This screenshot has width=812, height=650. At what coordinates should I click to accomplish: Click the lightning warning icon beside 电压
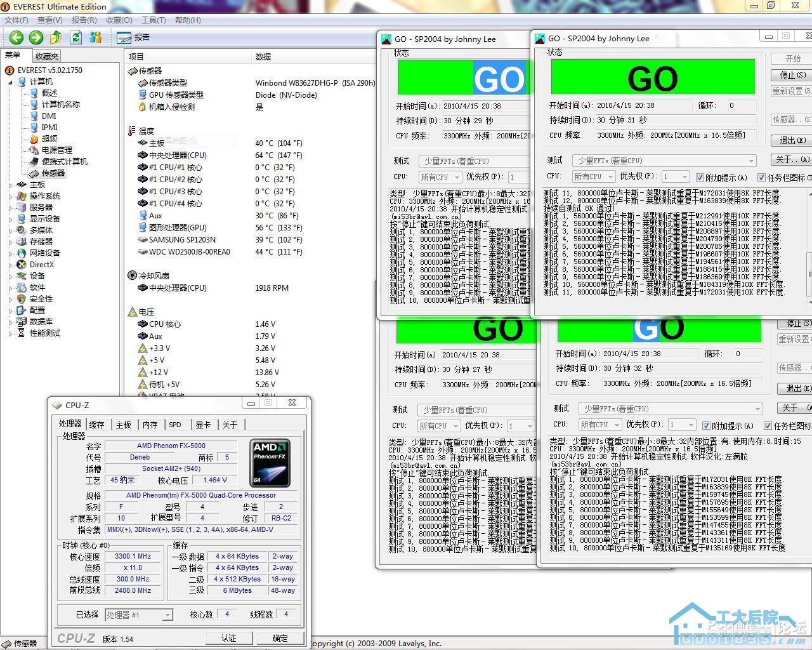(x=132, y=312)
